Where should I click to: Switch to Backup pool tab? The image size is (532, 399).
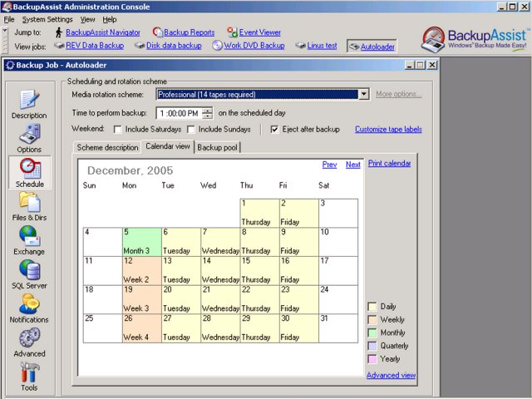click(217, 147)
